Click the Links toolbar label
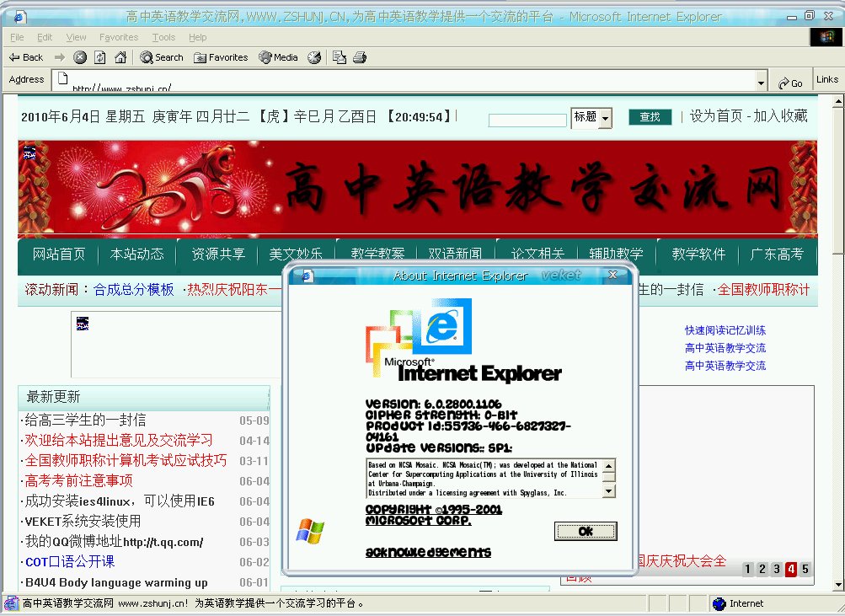Image resolution: width=845 pixels, height=616 pixels. coord(827,79)
